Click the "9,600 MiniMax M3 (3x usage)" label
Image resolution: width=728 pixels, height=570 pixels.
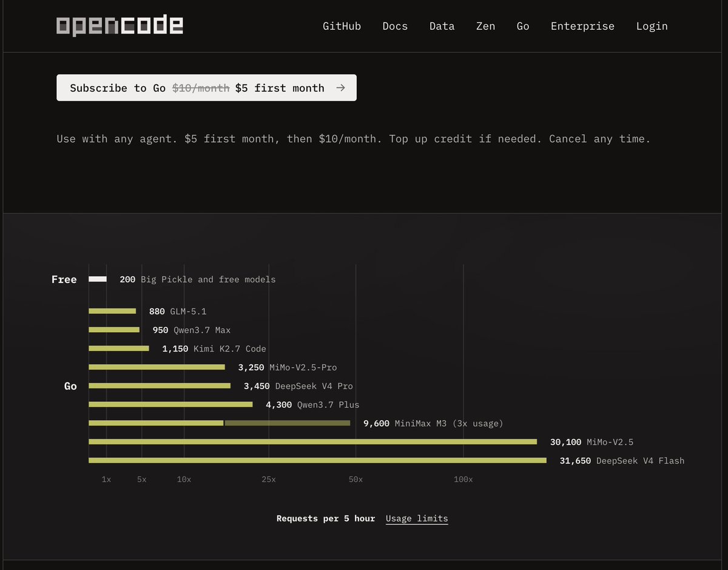(x=433, y=423)
